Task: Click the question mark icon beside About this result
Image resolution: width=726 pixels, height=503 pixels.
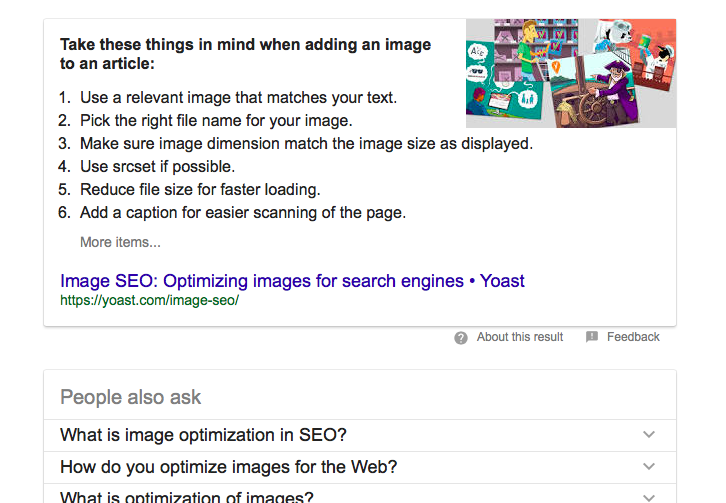Action: tap(461, 338)
